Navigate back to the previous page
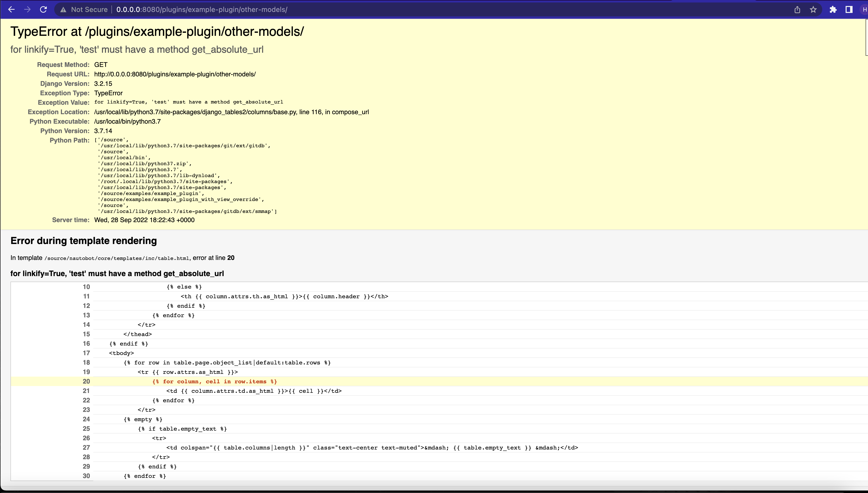 point(12,9)
